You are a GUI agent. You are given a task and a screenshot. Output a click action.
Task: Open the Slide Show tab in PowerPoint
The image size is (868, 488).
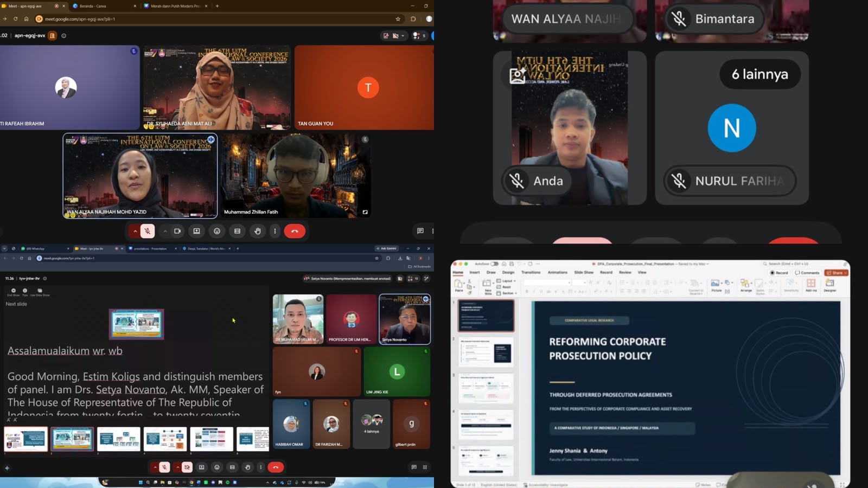click(584, 272)
